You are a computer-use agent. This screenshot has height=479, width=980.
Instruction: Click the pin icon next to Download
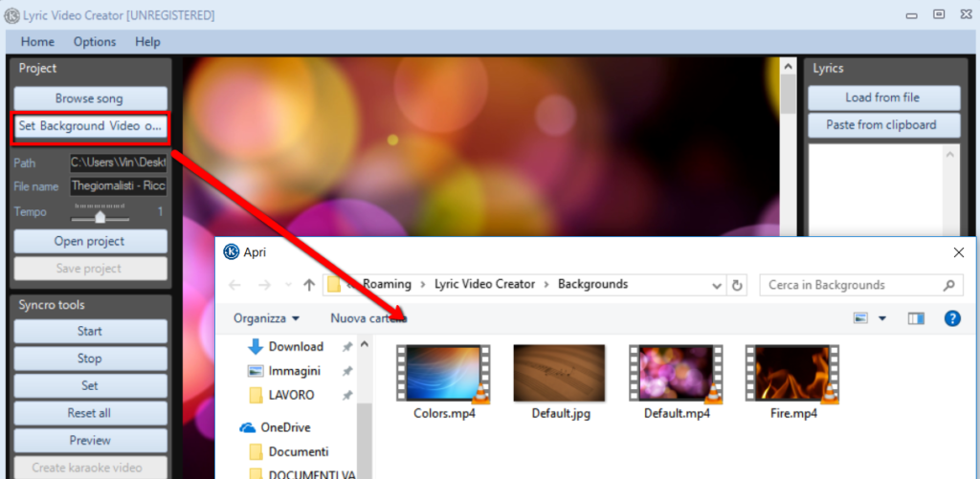346,347
